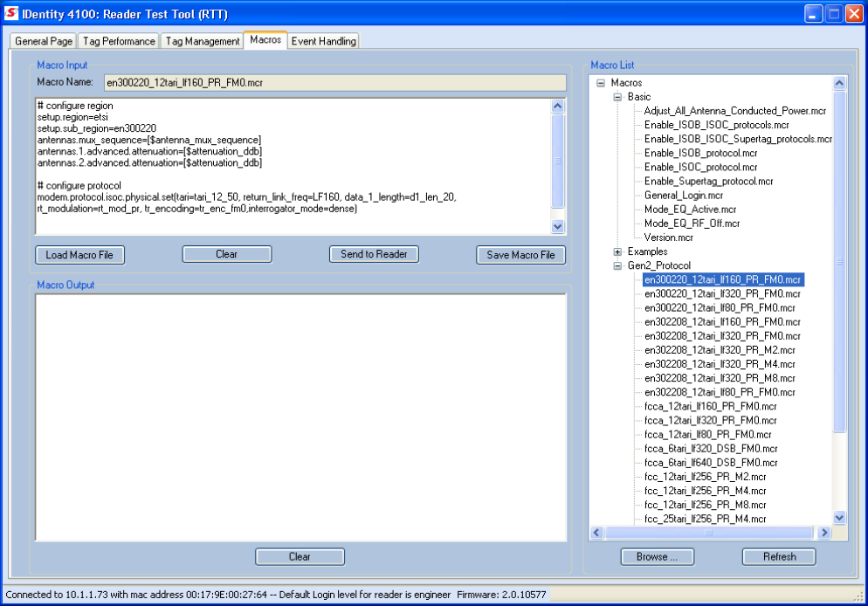Click the status bar Firmware: 2.0.10577 text
Viewport: 868px width, 606px height.
501,595
